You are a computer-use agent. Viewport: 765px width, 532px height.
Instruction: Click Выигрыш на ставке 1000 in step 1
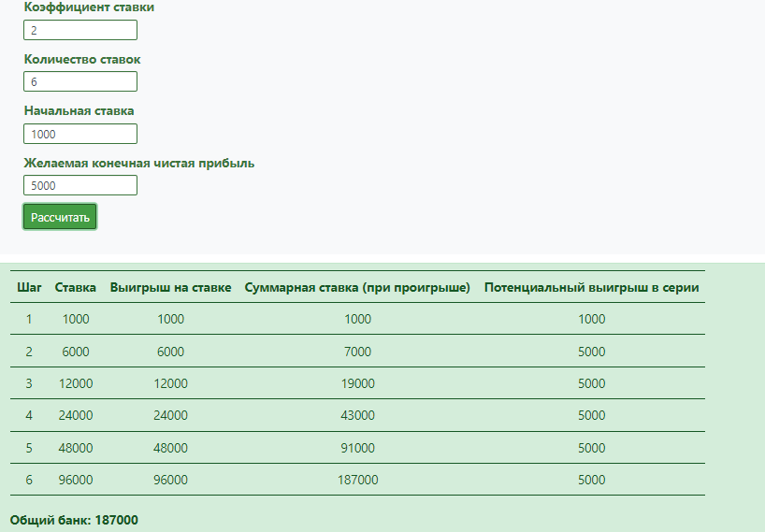(x=171, y=319)
